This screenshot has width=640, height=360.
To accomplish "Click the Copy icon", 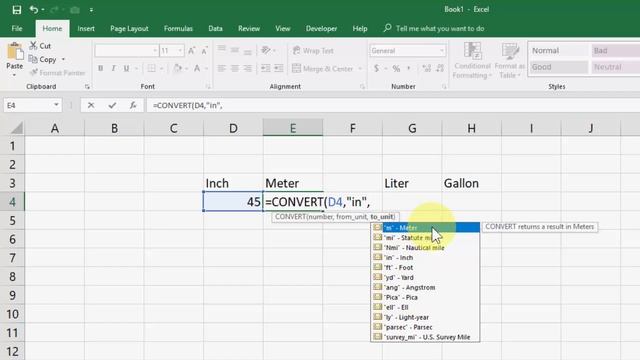I will [x=33, y=59].
